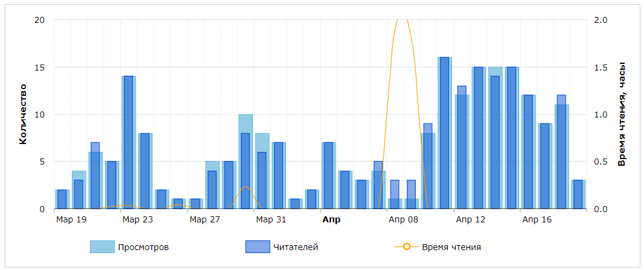This screenshot has width=644, height=270.
Task: Click the 15 value on the left axis
Action: 40,67
